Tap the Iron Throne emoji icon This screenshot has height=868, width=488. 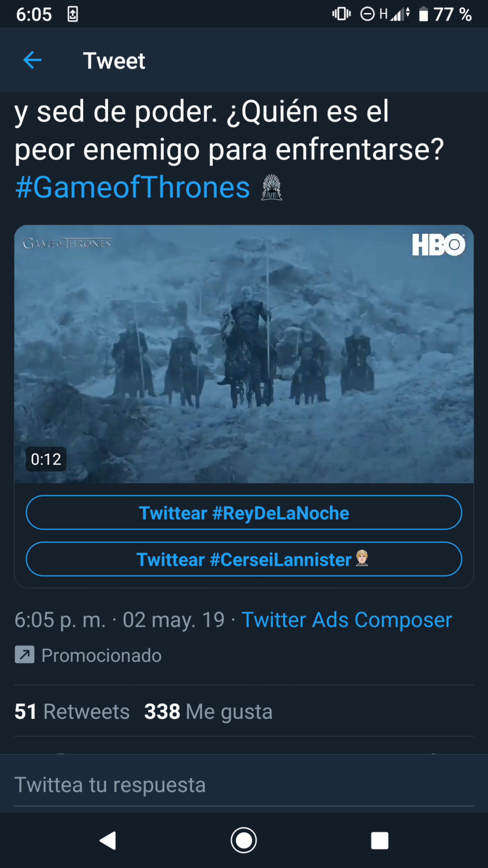click(271, 187)
